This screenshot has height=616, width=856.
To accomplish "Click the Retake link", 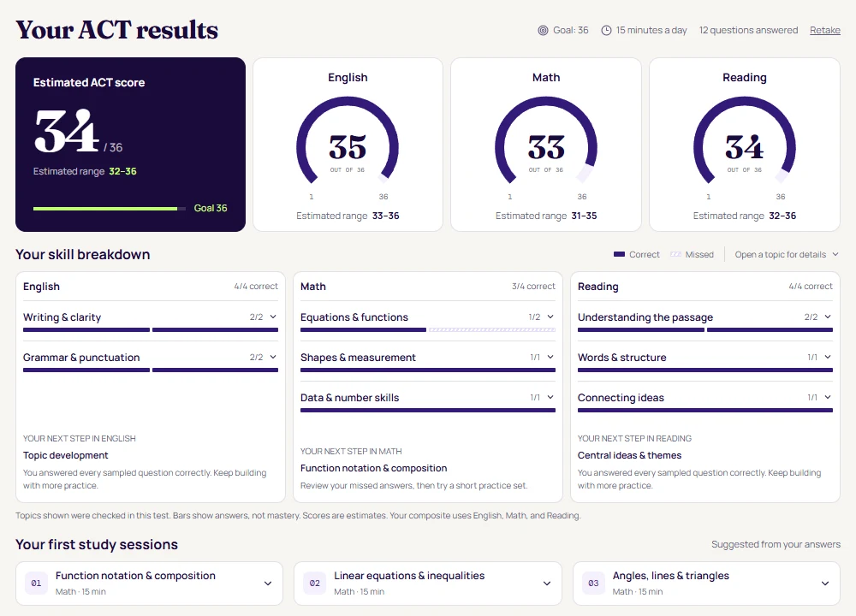I will click(825, 30).
